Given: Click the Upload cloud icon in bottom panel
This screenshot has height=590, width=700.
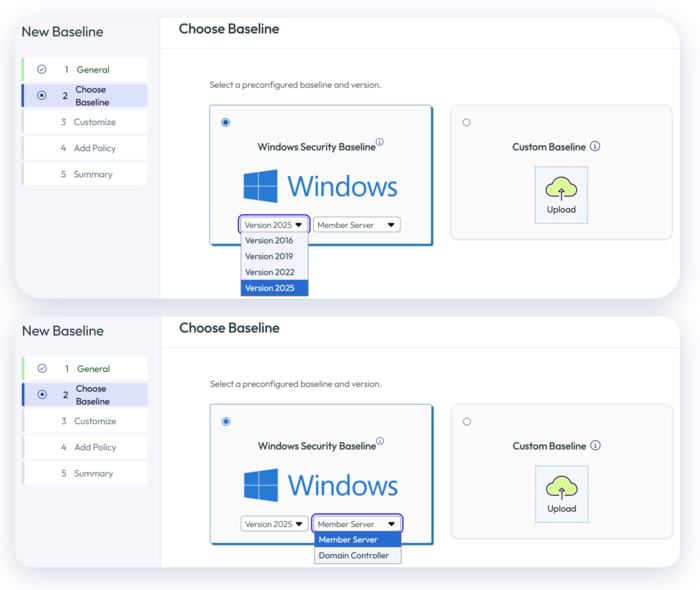Looking at the screenshot, I should coord(562,487).
